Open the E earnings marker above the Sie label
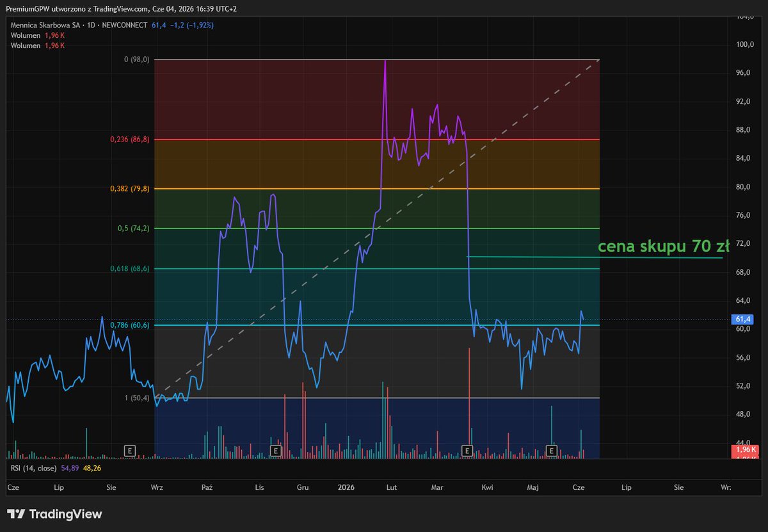This screenshot has width=768, height=532. click(x=130, y=451)
